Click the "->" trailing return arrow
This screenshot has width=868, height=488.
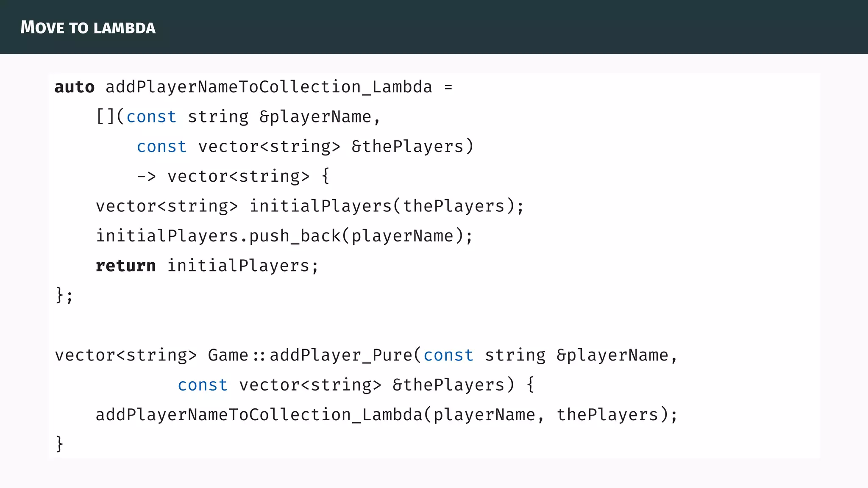pyautogui.click(x=146, y=177)
